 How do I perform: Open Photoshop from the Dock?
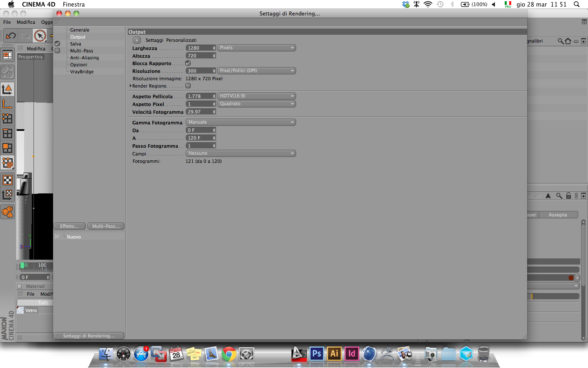pos(317,354)
